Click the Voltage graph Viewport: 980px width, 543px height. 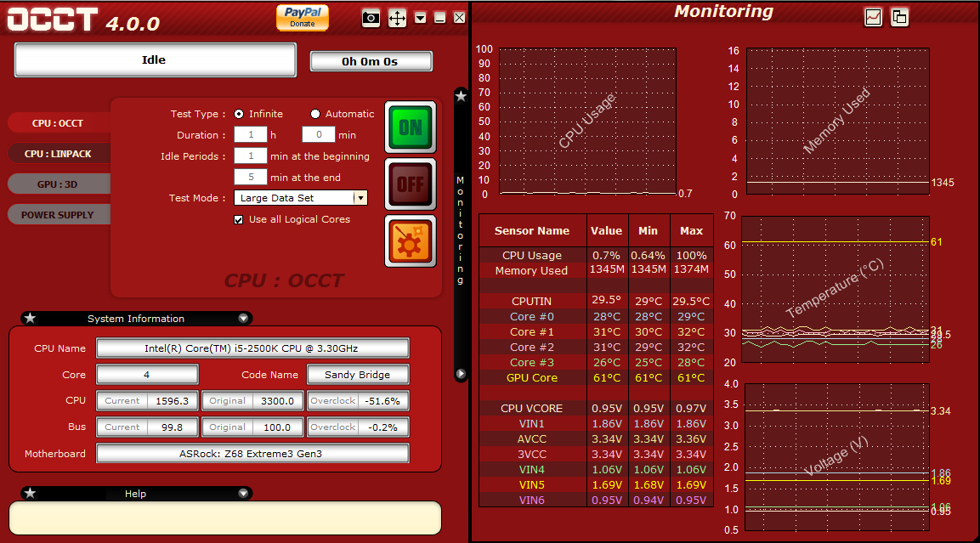click(837, 457)
